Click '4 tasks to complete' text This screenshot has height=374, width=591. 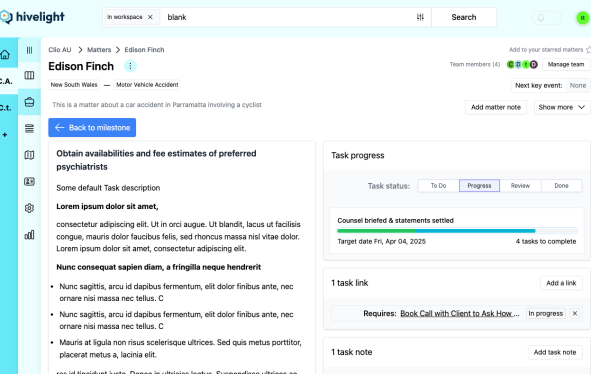(546, 242)
